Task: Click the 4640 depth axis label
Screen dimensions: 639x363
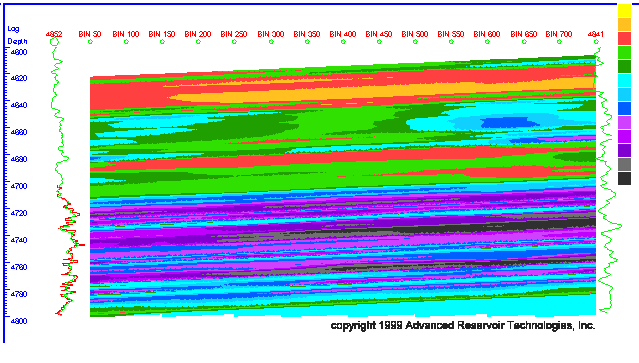Action: (x=19, y=105)
